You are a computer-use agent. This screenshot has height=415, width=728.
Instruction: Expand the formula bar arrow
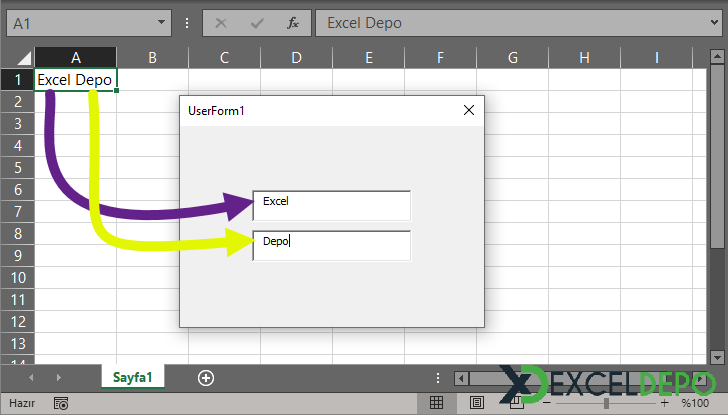pos(714,22)
